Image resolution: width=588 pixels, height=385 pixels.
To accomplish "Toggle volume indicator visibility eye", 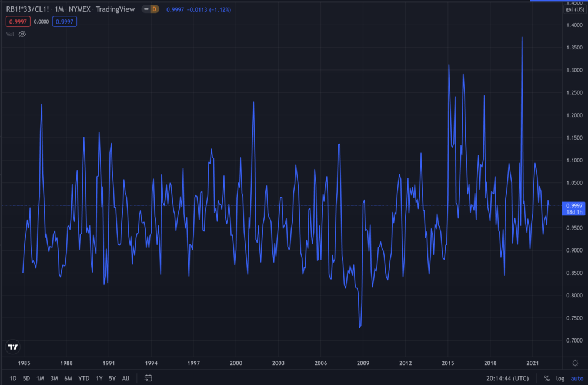I will coord(22,34).
